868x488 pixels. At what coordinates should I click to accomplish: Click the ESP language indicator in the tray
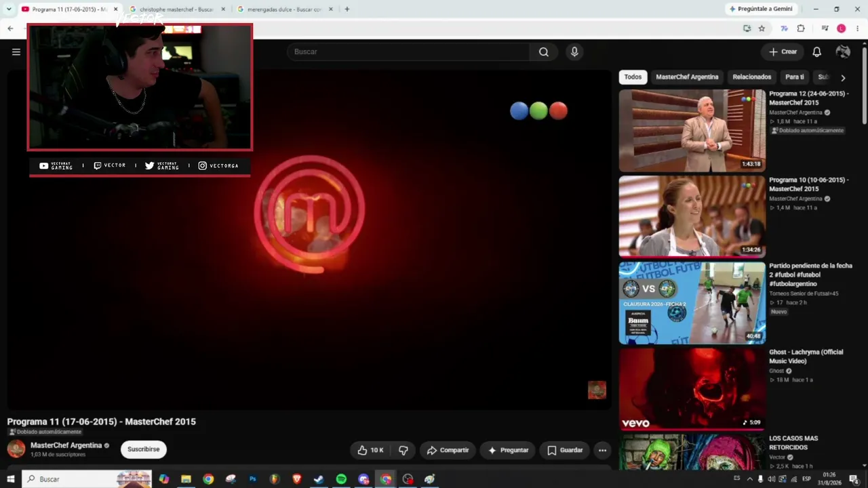[806, 479]
